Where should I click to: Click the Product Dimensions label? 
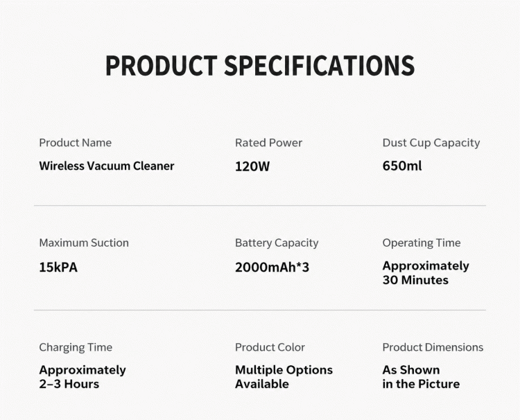pos(433,347)
